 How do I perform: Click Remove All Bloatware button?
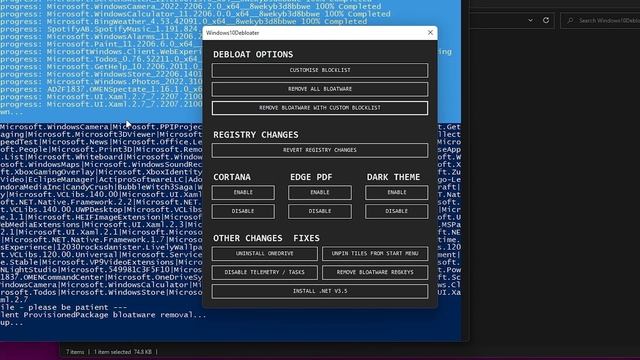(x=320, y=89)
